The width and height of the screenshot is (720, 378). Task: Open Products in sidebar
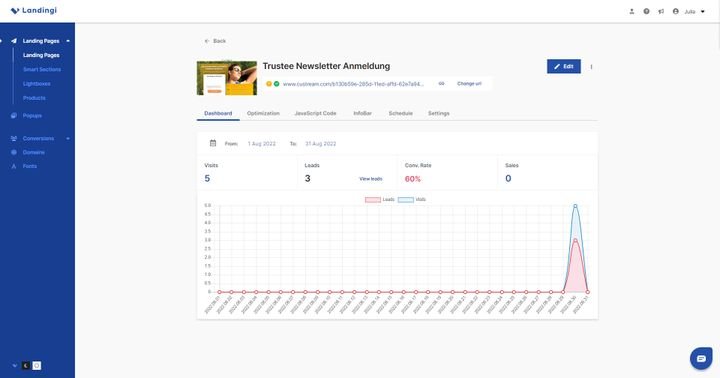[x=34, y=98]
